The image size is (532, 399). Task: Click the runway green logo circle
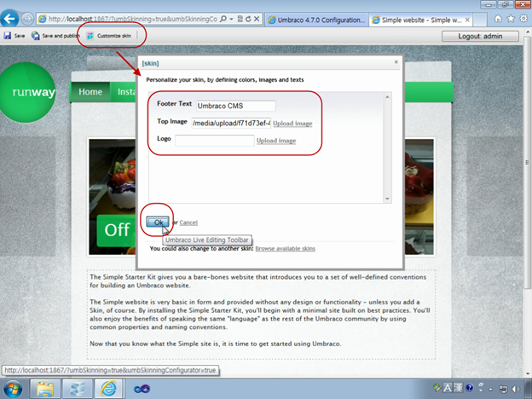click(28, 92)
